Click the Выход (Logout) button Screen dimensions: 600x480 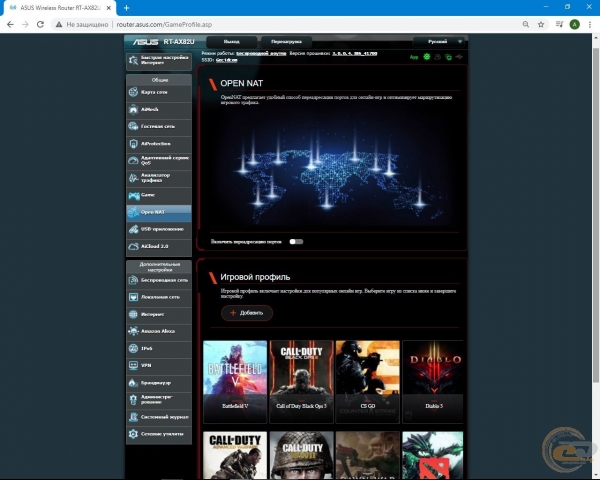(x=232, y=42)
